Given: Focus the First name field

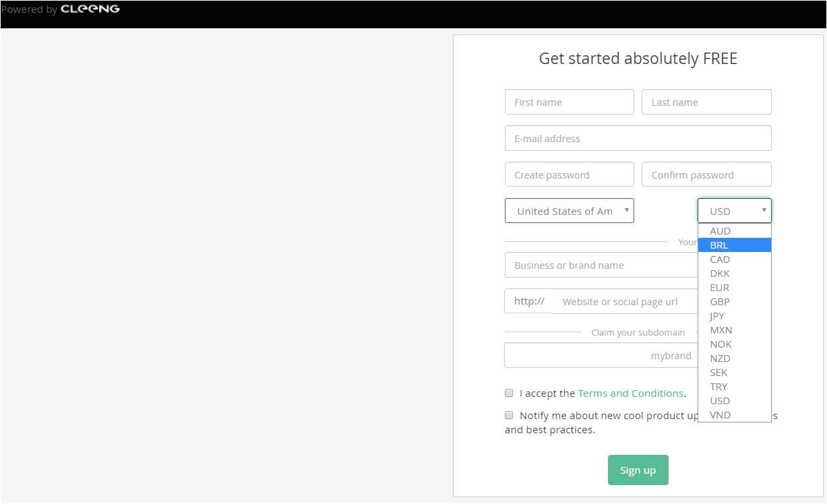Looking at the screenshot, I should click(570, 102).
